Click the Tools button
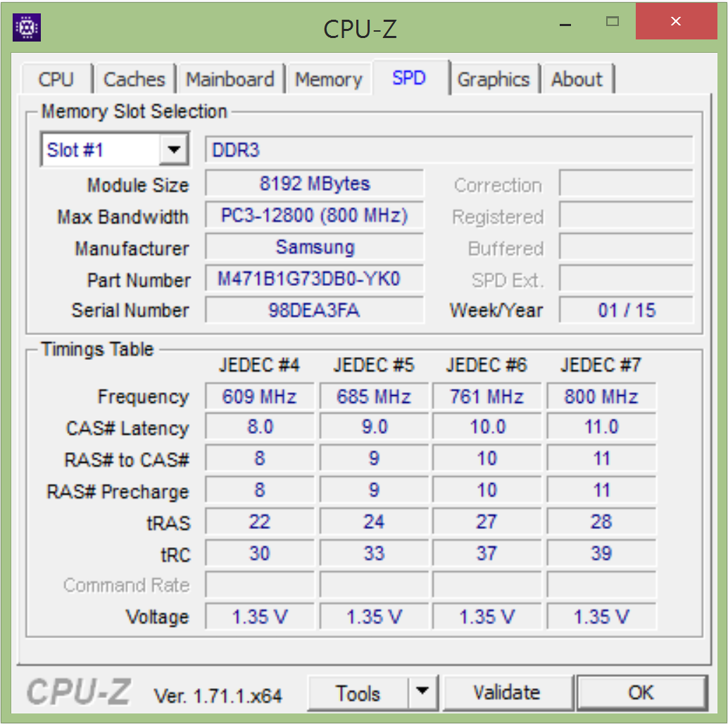 coord(358,693)
